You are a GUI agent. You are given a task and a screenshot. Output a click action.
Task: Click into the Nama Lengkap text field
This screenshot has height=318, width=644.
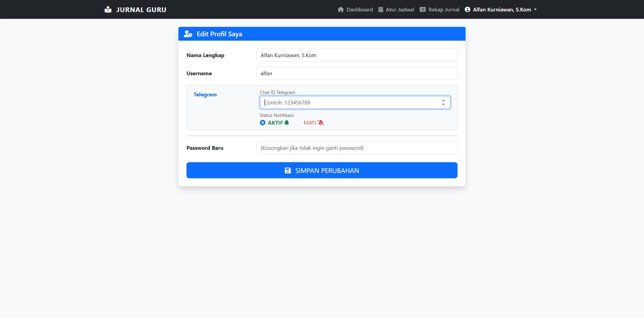point(357,55)
